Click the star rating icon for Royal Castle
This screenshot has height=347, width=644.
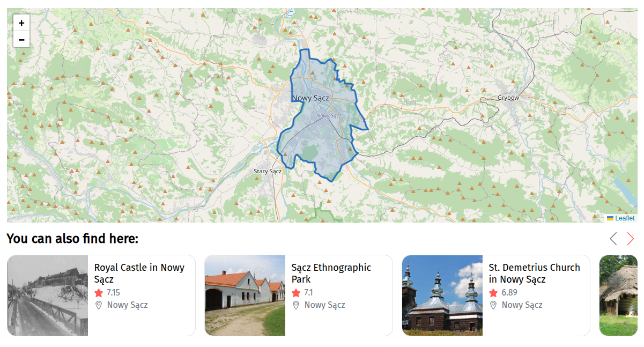(99, 293)
